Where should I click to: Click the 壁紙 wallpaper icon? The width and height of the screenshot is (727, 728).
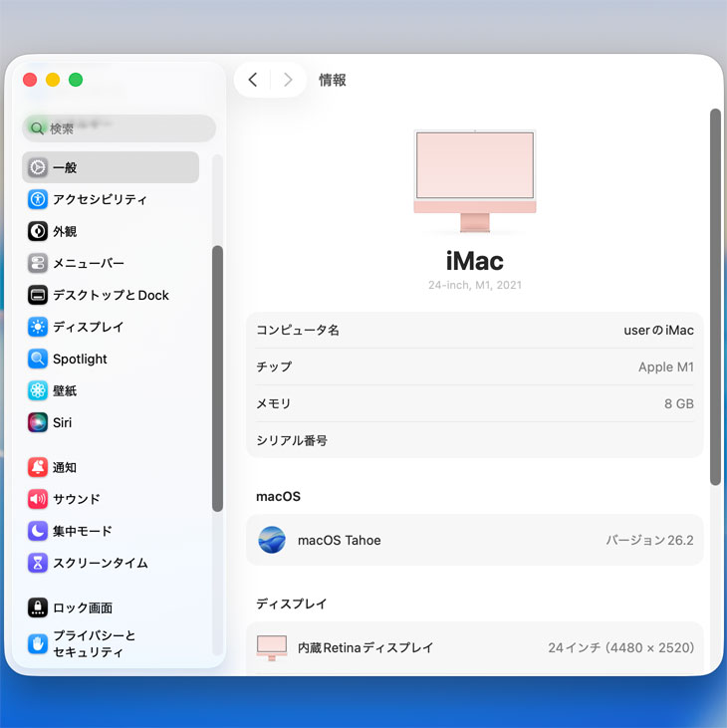[x=38, y=390]
